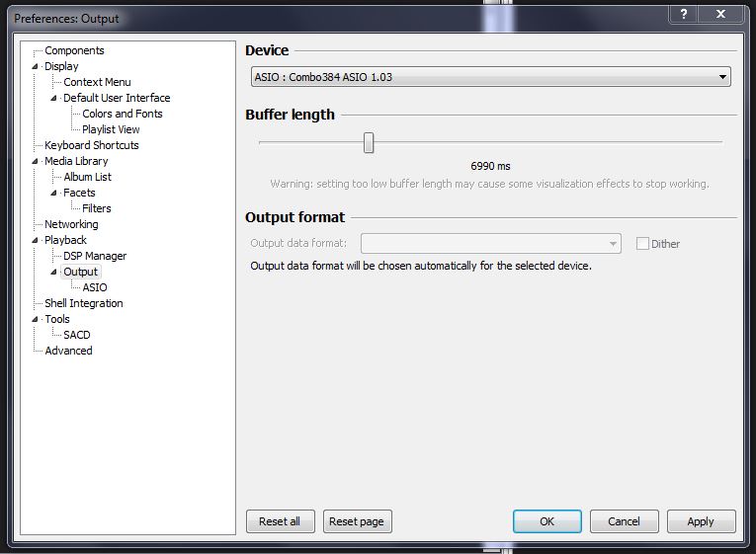This screenshot has height=554, width=756.
Task: Select Keyboard Shortcuts in the tree
Action: coord(92,145)
